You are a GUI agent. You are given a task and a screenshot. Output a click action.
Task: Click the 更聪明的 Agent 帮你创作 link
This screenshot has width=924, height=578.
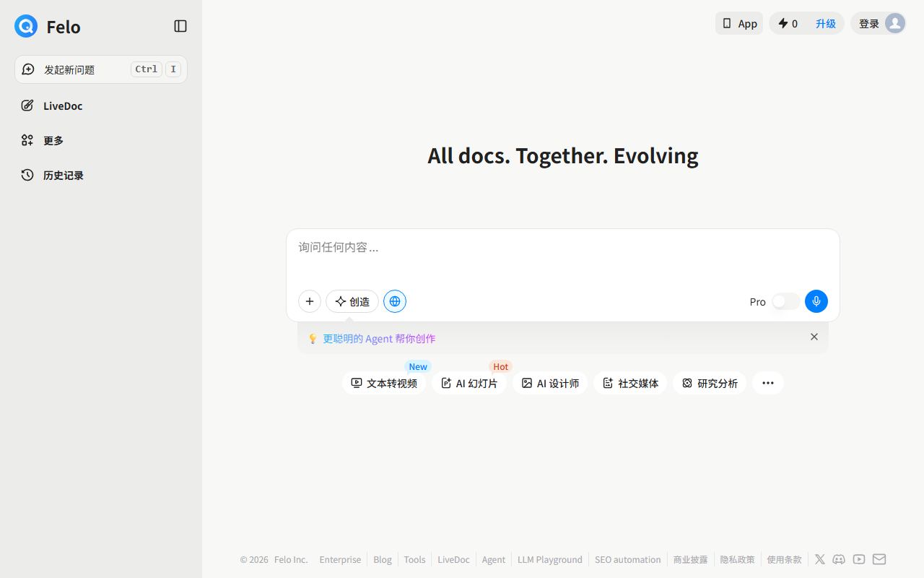(x=379, y=338)
